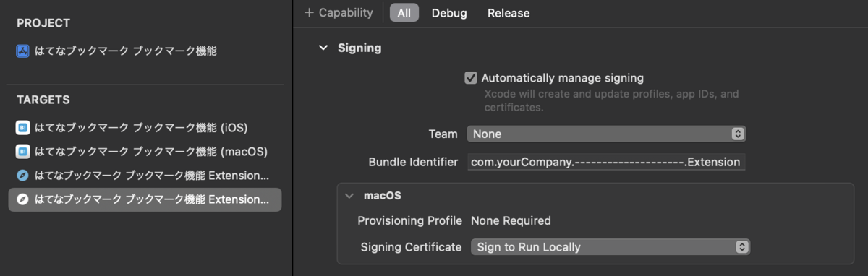Viewport: 868px width, 276px height.
Task: Select the macOS app target icon
Action: point(22,152)
